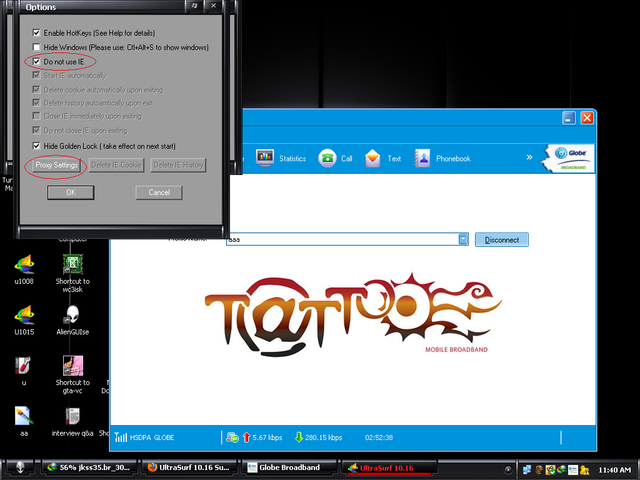
Task: Click the 280.15 kbps download speed
Action: (x=323, y=438)
